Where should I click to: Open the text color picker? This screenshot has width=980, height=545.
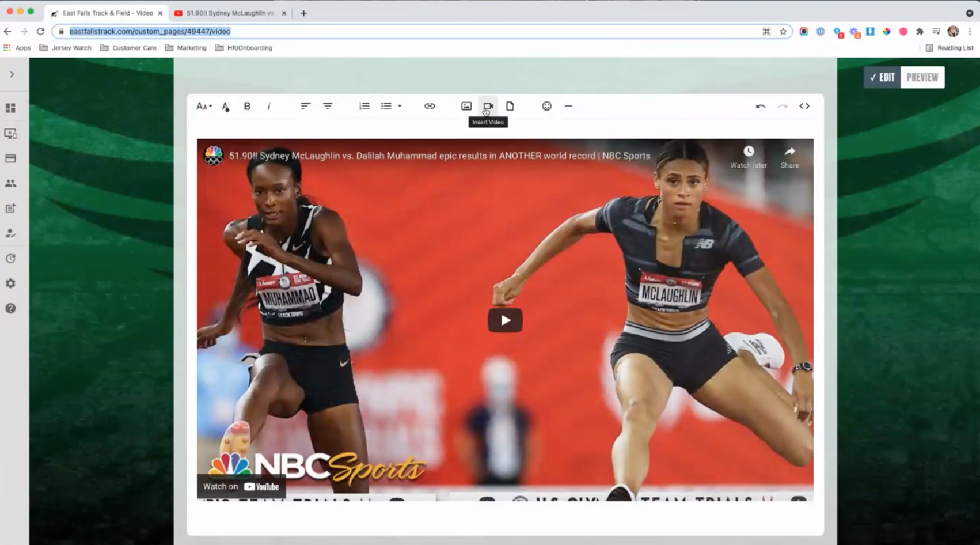click(x=225, y=106)
